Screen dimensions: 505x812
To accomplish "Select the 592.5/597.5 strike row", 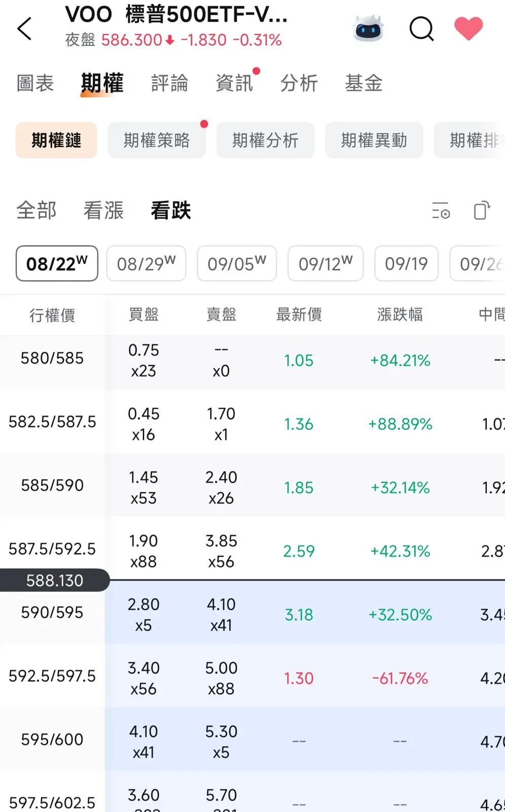I will point(252,676).
